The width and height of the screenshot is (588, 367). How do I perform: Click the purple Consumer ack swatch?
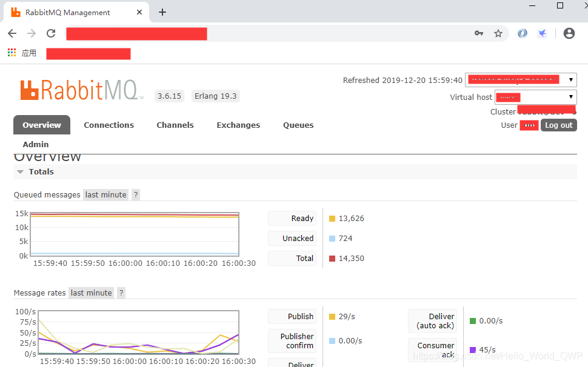(x=472, y=350)
